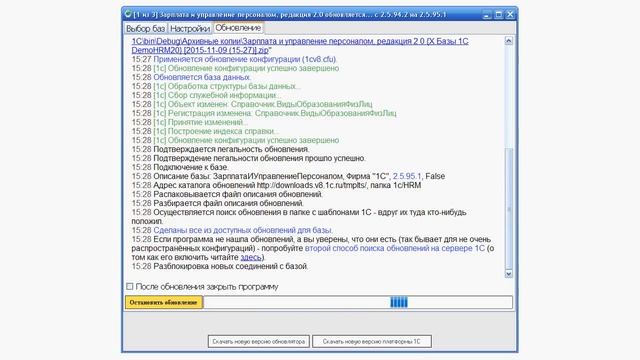Screen dimensions: 640x360
Task: Click Скачать новую версию платформы 1С button
Action: tap(372, 342)
